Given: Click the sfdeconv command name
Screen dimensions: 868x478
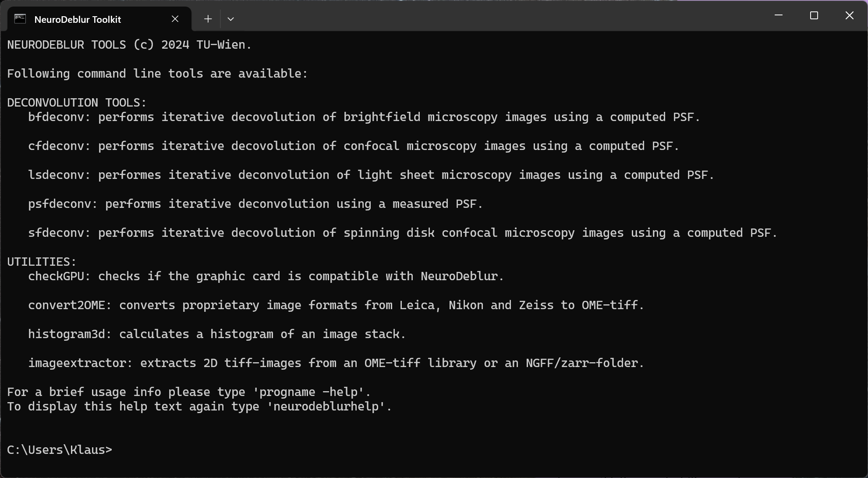Looking at the screenshot, I should click(x=56, y=233).
